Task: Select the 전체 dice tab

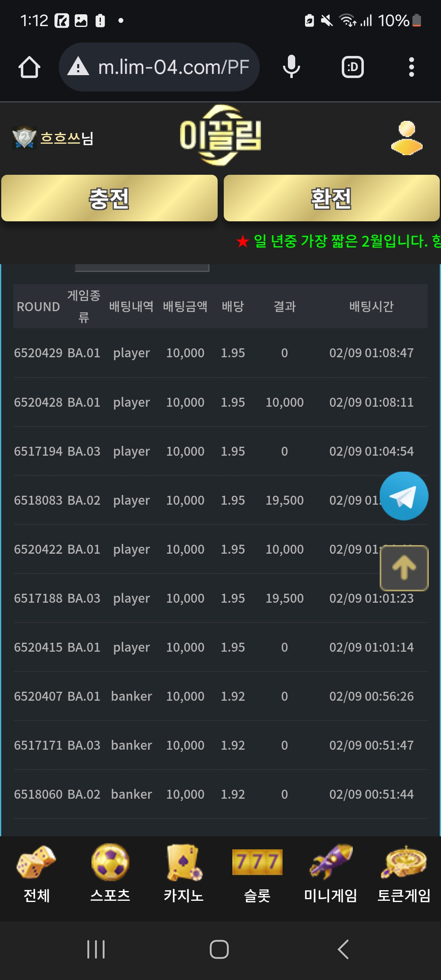Action: tap(37, 873)
